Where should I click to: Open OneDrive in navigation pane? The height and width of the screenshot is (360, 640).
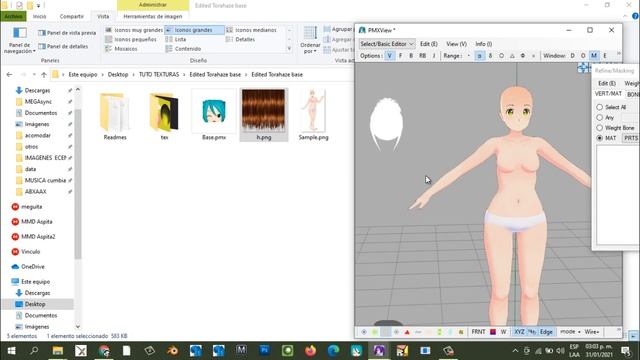point(28,267)
